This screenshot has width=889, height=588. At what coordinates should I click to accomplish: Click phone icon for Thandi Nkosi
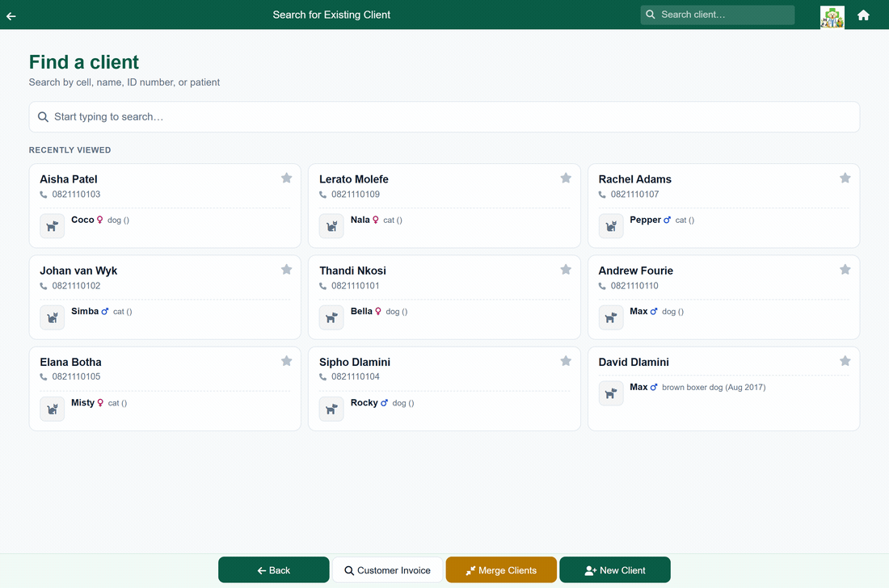pyautogui.click(x=322, y=286)
